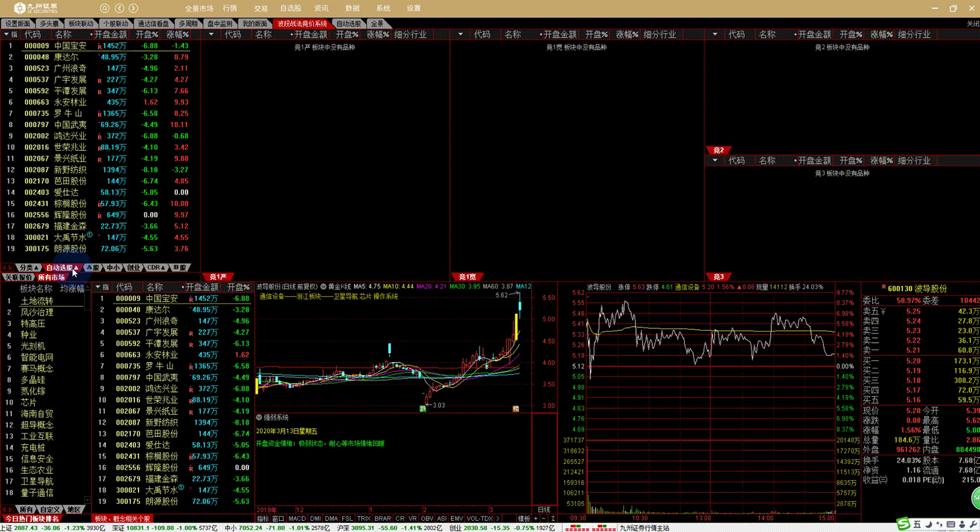
Task: Click the Sogou input method S icon
Action: (903, 524)
